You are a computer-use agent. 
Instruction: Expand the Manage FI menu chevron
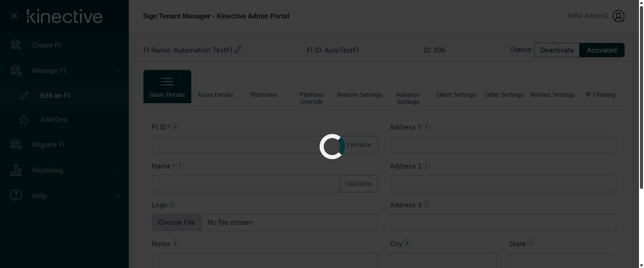click(118, 71)
